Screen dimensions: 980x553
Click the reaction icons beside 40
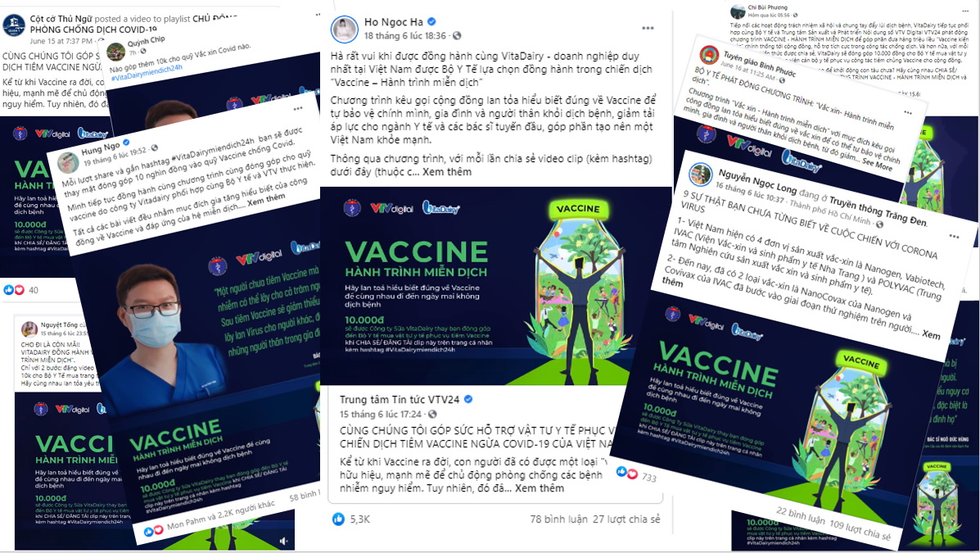point(14,290)
